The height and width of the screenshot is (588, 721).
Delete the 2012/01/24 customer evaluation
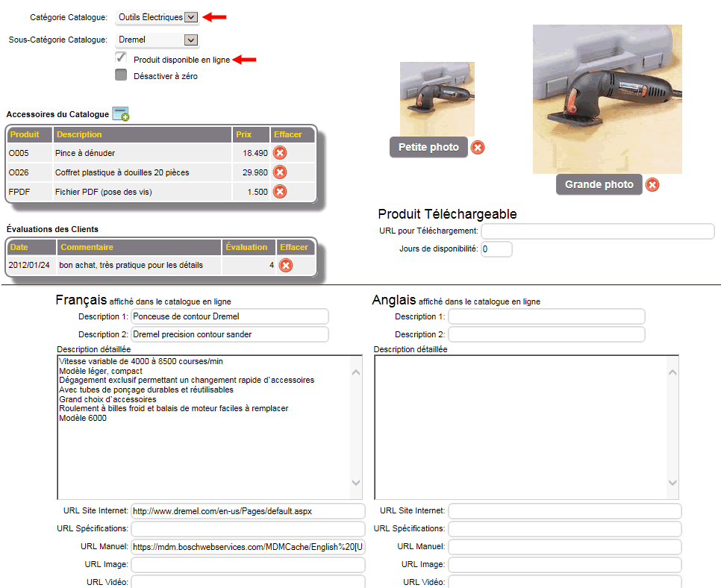click(286, 265)
